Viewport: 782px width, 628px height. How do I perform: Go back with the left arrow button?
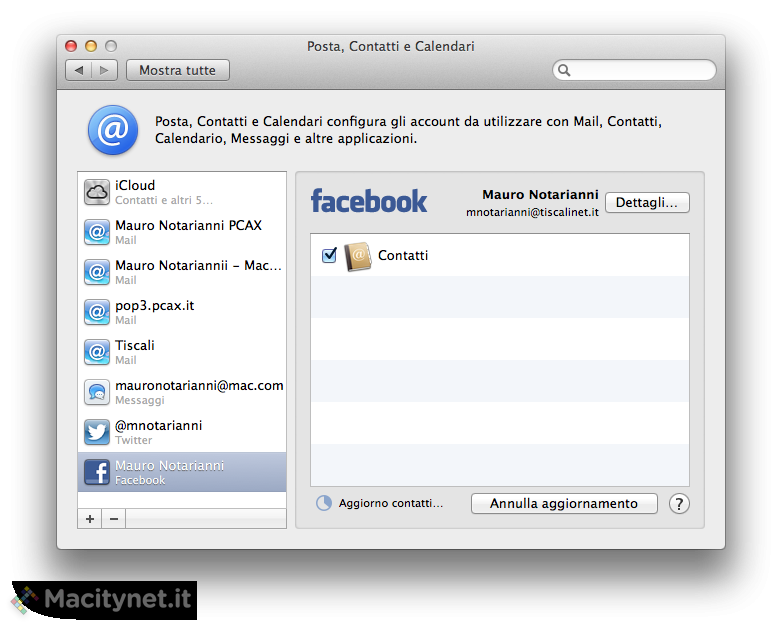79,70
